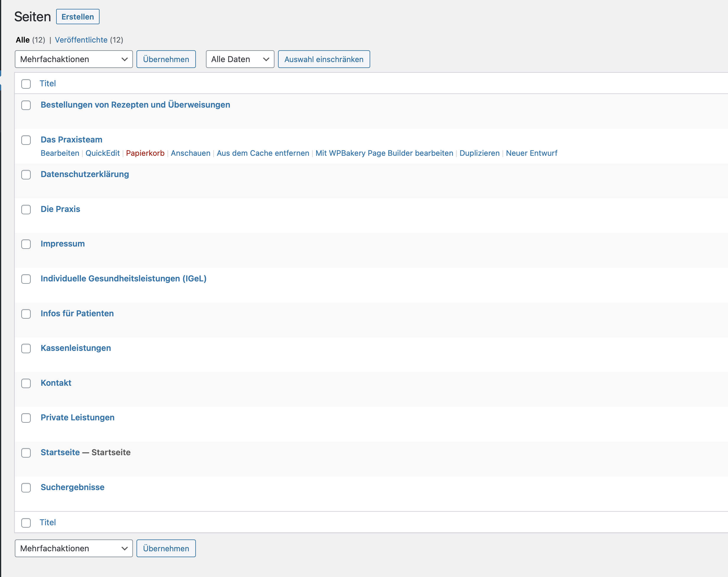This screenshot has width=728, height=577.
Task: Click Auswahl einschränken button
Action: pyautogui.click(x=324, y=59)
